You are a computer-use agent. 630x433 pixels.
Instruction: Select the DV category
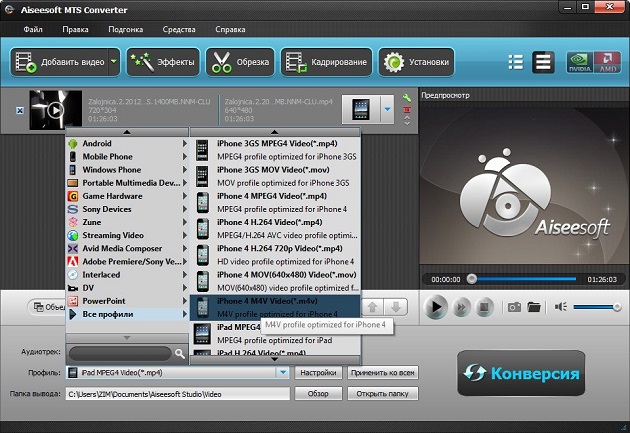coord(127,288)
